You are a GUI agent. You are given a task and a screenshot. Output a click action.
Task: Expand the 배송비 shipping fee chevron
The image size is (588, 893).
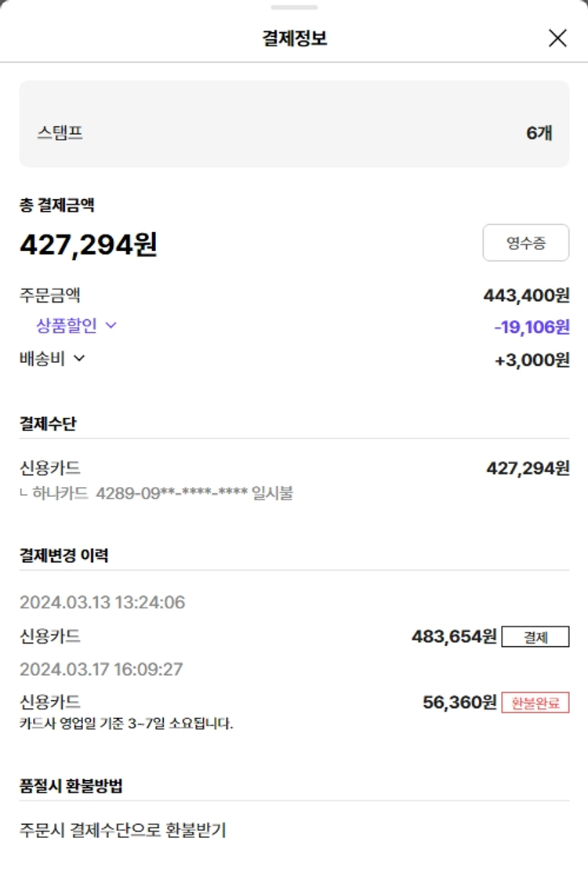(x=79, y=358)
